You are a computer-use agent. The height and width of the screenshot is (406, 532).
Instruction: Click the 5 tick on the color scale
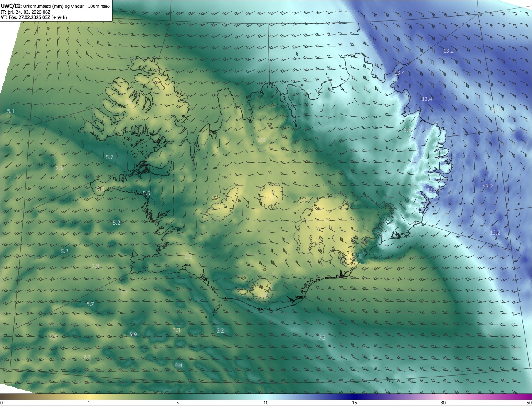pyautogui.click(x=177, y=403)
